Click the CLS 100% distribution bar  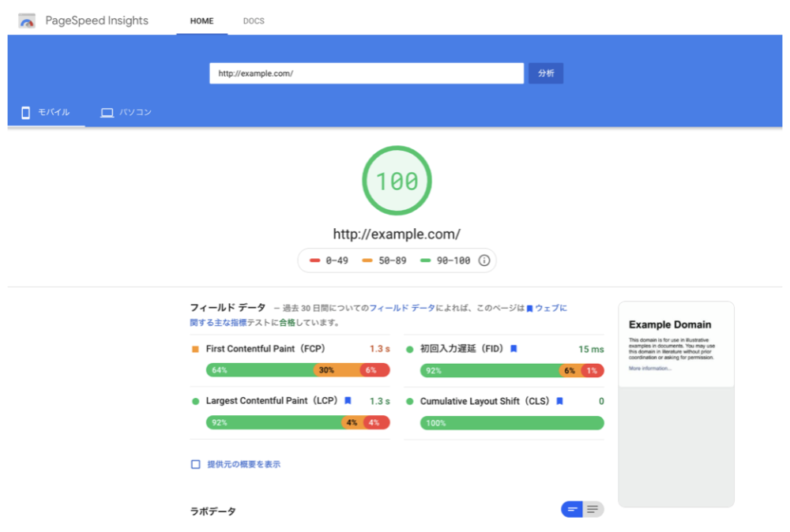coord(512,423)
